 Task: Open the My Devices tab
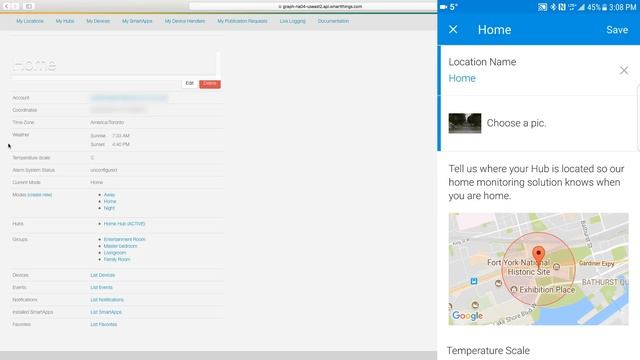[x=98, y=21]
